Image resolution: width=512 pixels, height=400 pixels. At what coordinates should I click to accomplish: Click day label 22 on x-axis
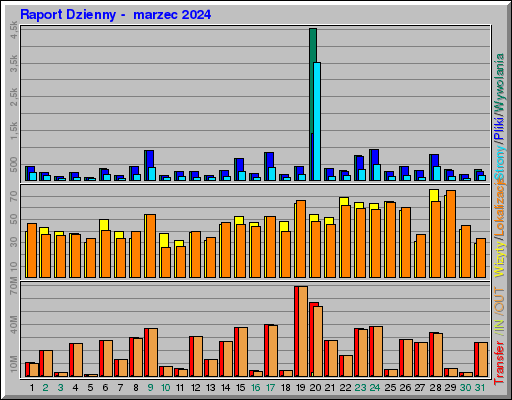[x=345, y=388]
